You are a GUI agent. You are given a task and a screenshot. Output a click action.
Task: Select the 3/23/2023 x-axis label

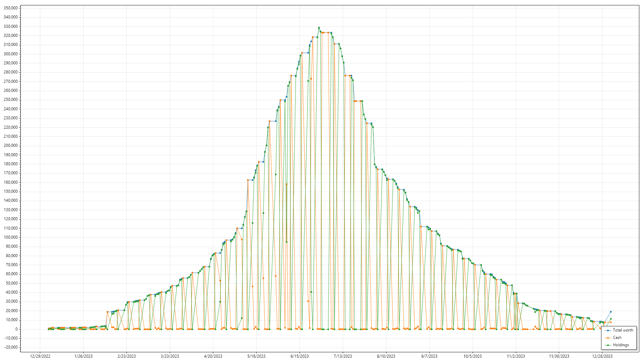[170, 356]
